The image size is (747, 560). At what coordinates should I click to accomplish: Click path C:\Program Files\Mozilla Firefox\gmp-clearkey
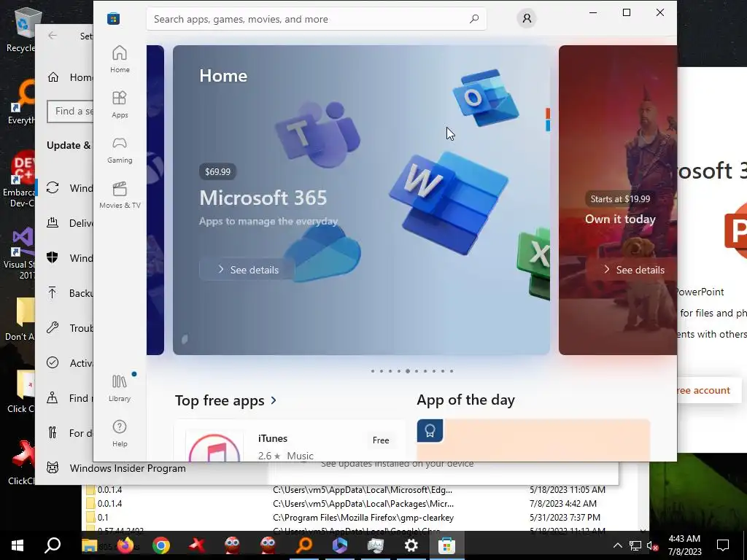[x=363, y=517]
